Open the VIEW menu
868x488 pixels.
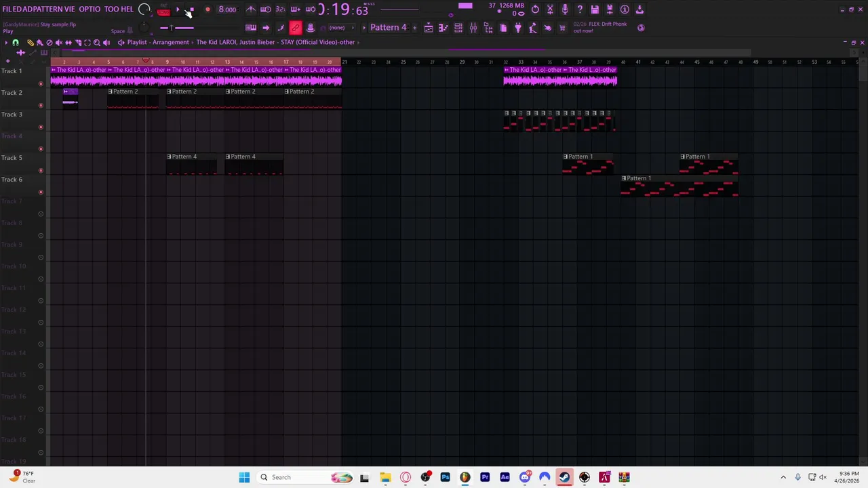pos(70,9)
